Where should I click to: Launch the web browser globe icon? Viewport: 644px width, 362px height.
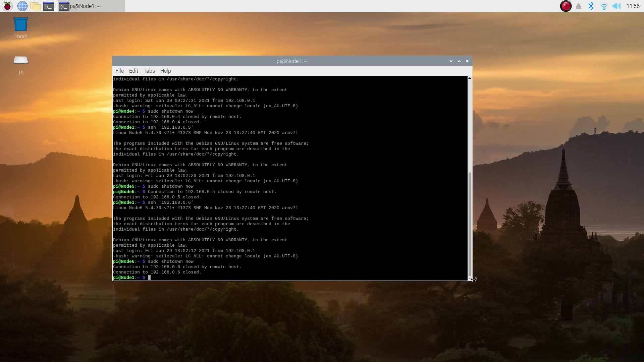[22, 6]
